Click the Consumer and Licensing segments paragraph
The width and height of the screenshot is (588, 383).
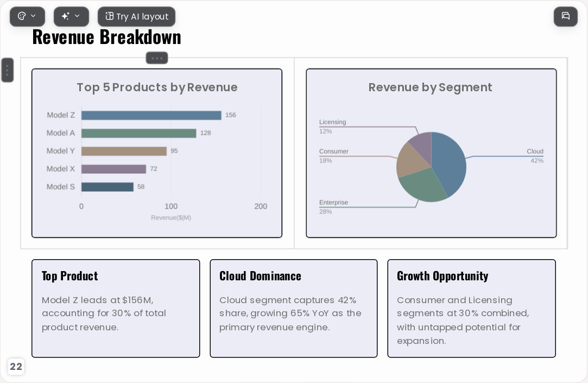tap(463, 321)
